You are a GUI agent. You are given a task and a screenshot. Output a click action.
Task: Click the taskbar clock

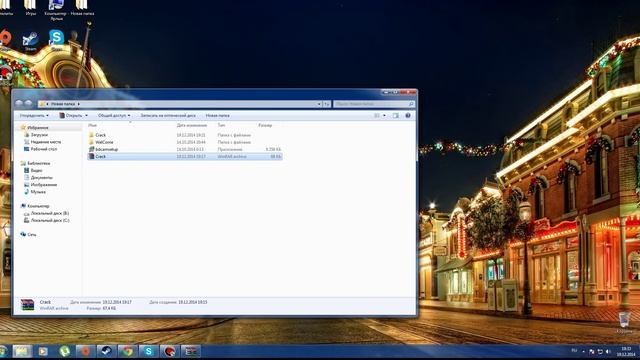pos(626,351)
